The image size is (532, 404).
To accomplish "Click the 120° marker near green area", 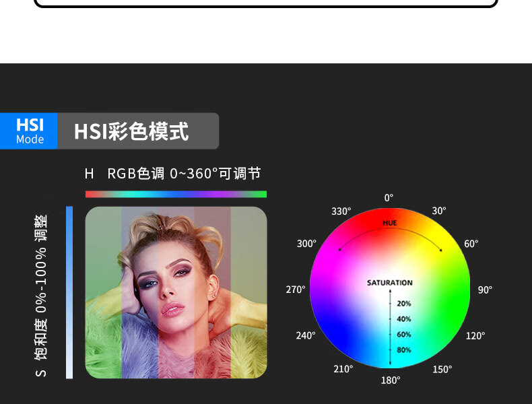I will pos(475,336).
